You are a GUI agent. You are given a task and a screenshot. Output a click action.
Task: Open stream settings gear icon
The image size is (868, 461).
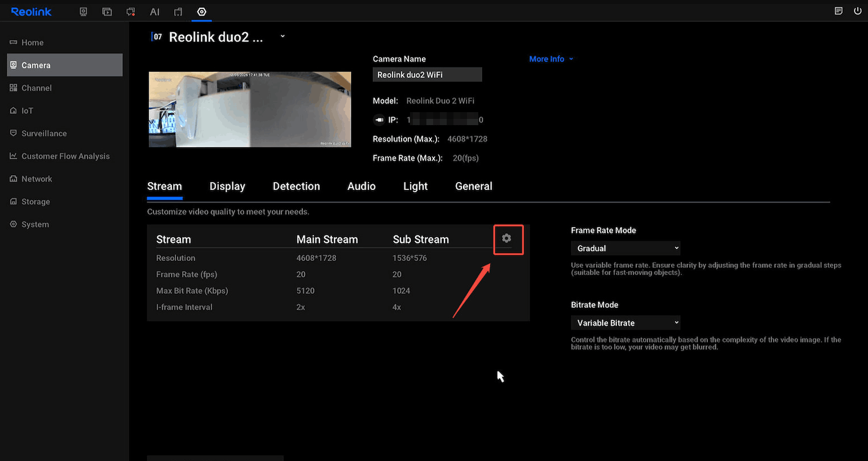point(506,238)
